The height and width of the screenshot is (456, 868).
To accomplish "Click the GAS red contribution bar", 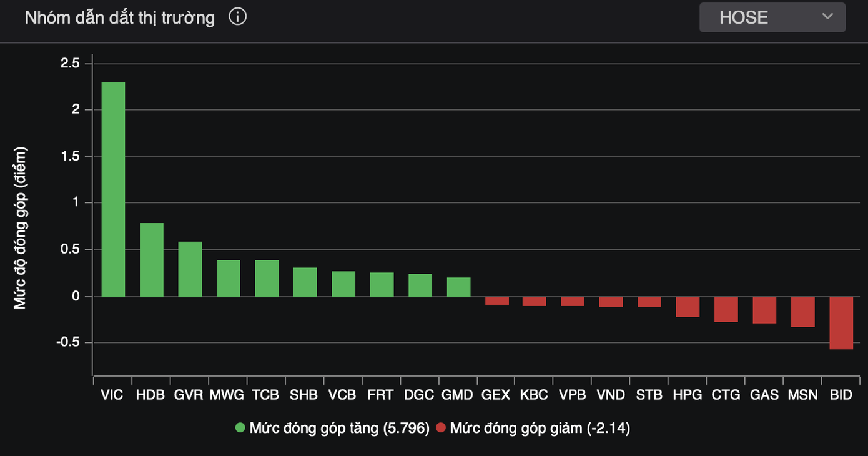I will coord(764,309).
